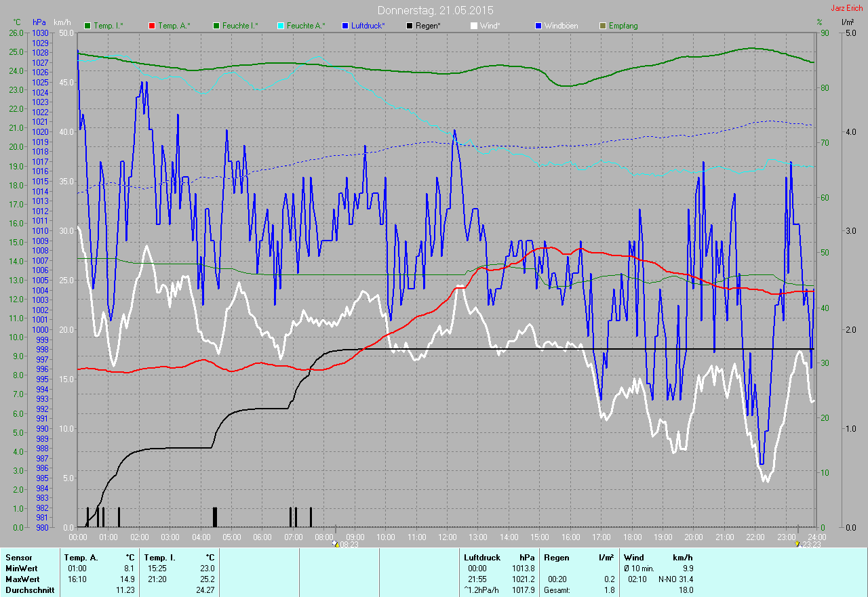
Task: Click the "Luftdruck*" legend label
Action: (368, 26)
